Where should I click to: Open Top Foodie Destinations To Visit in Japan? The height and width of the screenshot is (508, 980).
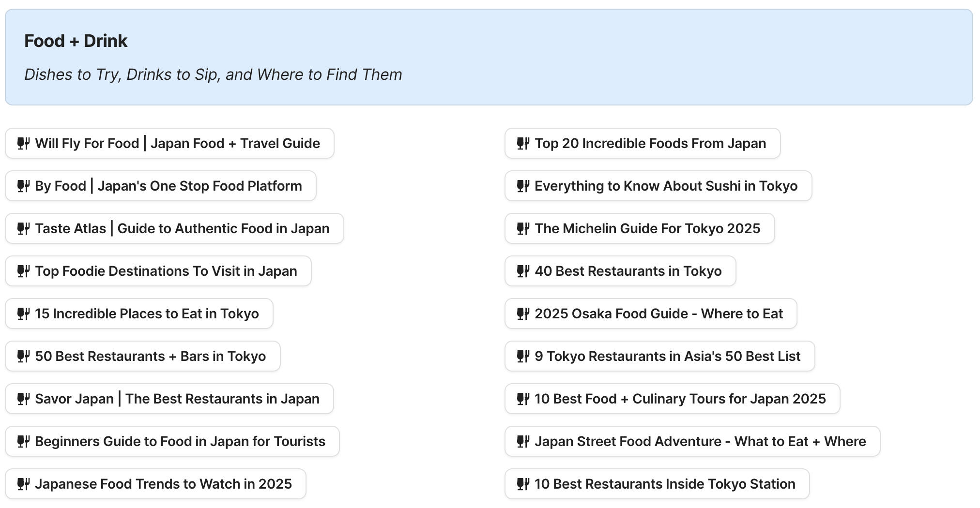tap(158, 271)
